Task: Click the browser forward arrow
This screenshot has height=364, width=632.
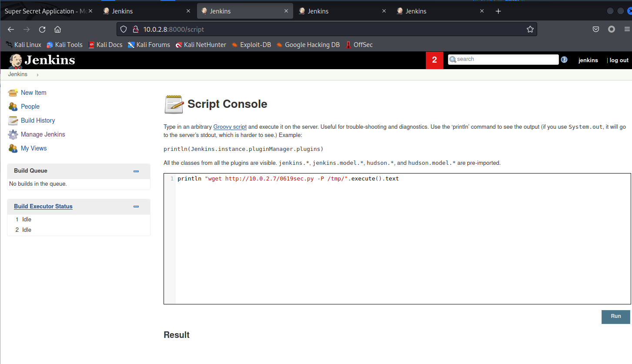Action: tap(27, 30)
